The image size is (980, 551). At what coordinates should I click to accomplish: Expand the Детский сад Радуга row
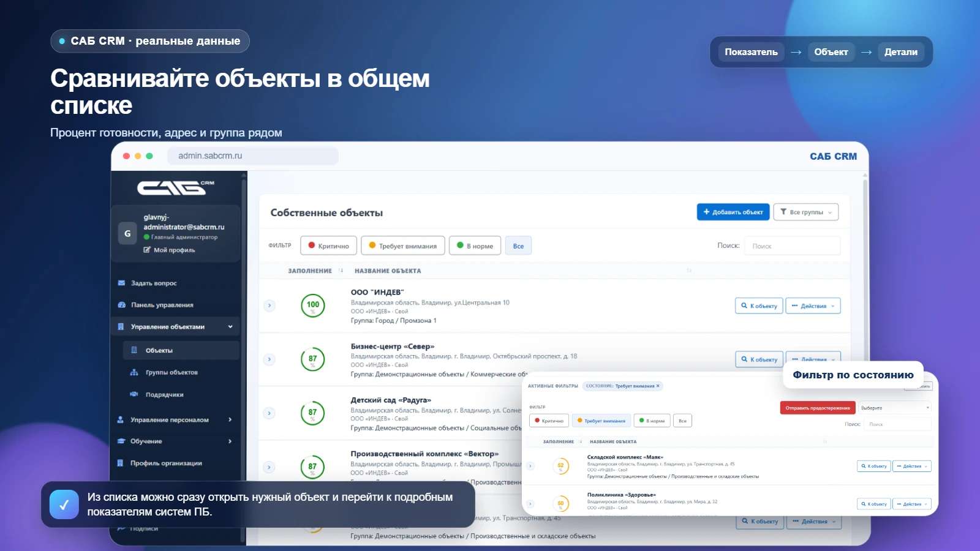(x=269, y=413)
